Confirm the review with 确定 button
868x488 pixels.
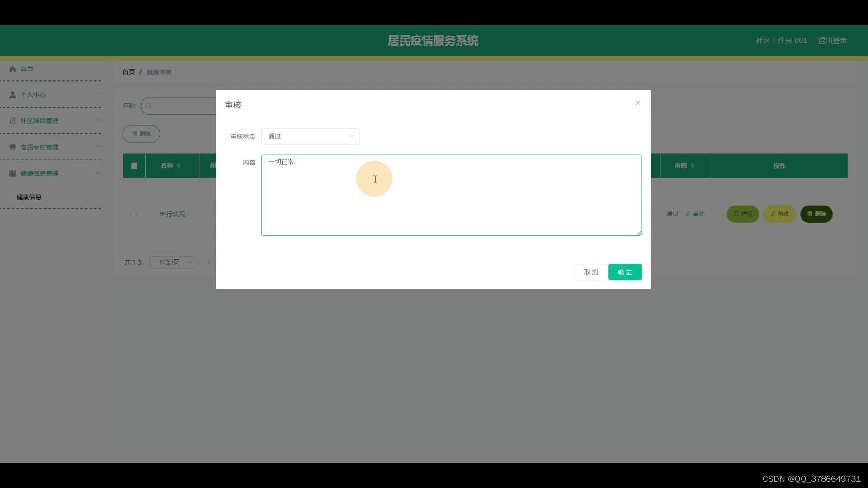click(x=625, y=272)
